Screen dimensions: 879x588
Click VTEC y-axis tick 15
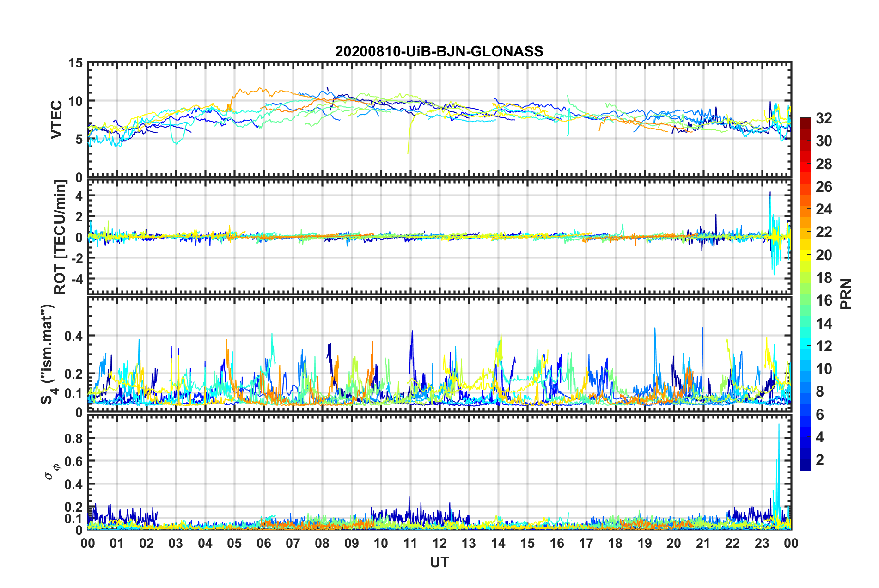[75, 63]
